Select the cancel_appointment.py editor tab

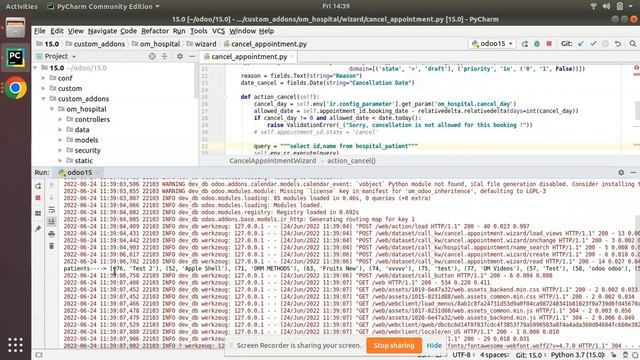click(x=249, y=57)
